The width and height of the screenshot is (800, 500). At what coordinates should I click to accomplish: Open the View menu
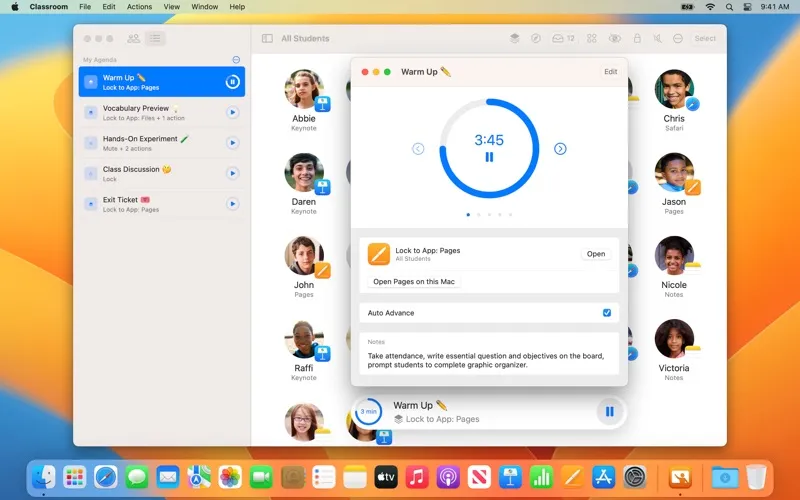(171, 7)
